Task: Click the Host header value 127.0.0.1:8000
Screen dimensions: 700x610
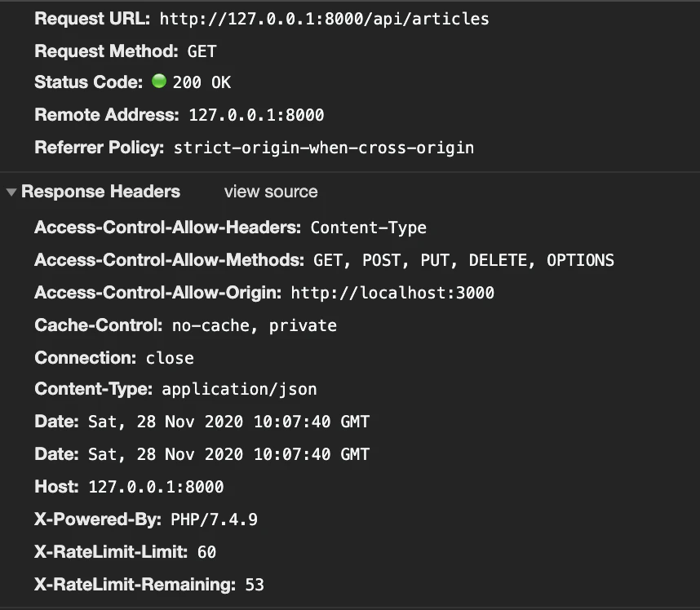Action: [x=156, y=487]
